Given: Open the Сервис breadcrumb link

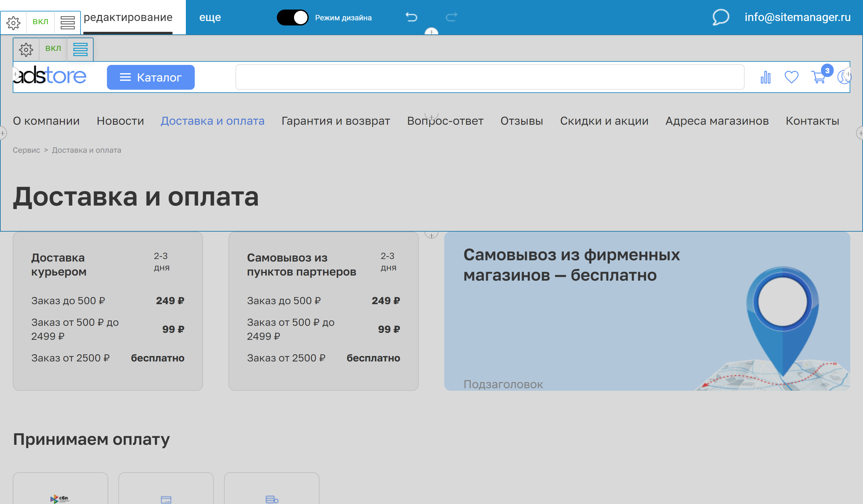Looking at the screenshot, I should (26, 150).
